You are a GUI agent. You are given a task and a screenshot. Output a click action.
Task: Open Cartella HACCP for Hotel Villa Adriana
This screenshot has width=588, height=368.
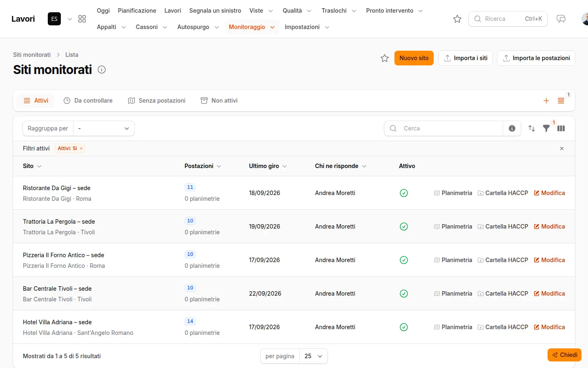pyautogui.click(x=503, y=327)
